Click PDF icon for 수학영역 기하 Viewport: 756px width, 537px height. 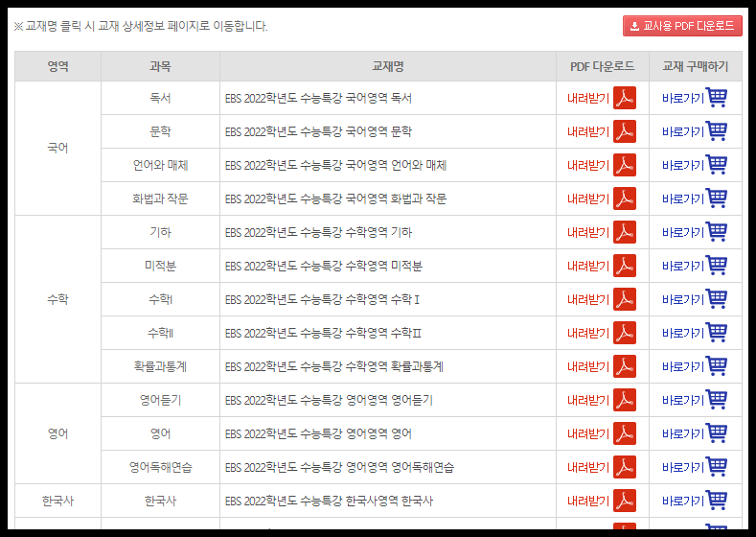click(625, 232)
